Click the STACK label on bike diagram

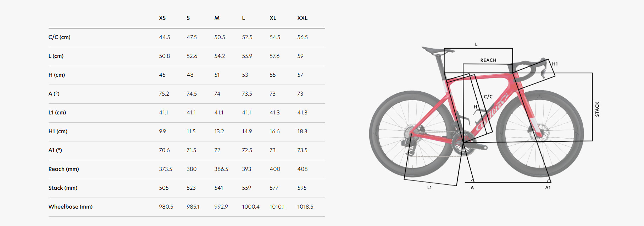click(x=597, y=109)
